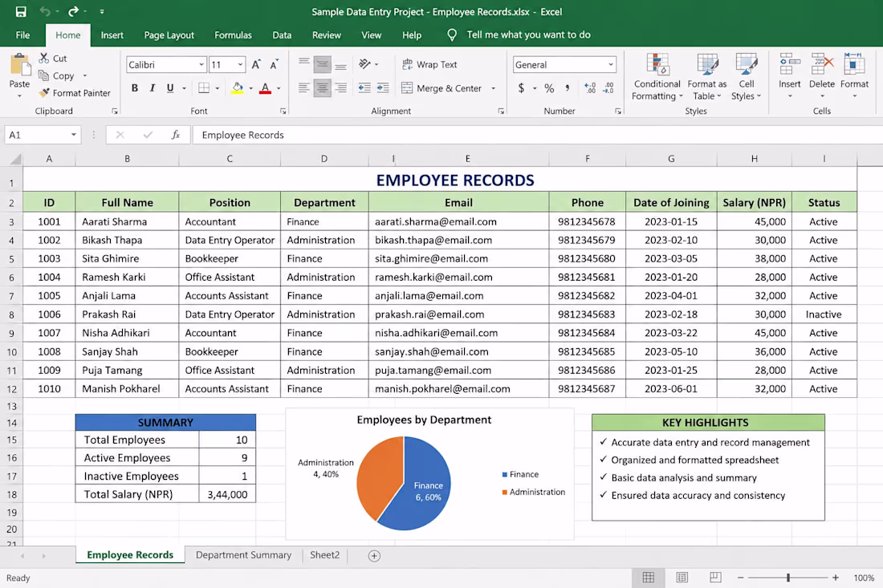This screenshot has width=883, height=588.
Task: Click the Save icon in title bar
Action: coord(21,11)
